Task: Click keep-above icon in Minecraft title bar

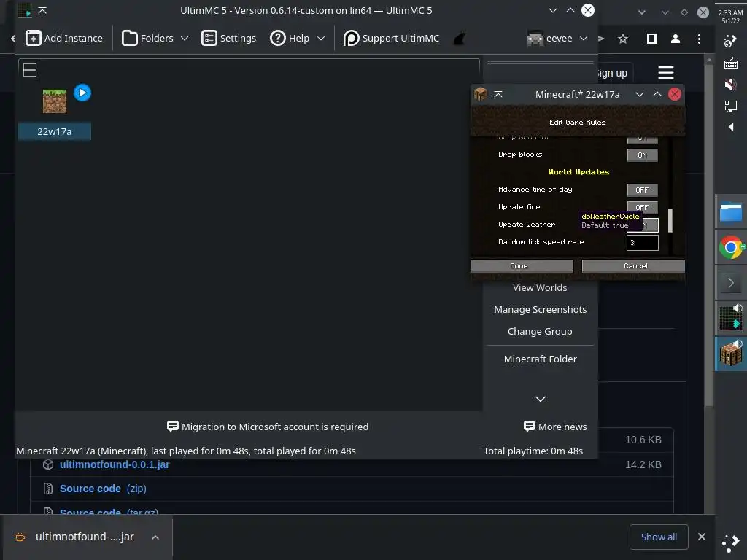Action: pos(498,94)
